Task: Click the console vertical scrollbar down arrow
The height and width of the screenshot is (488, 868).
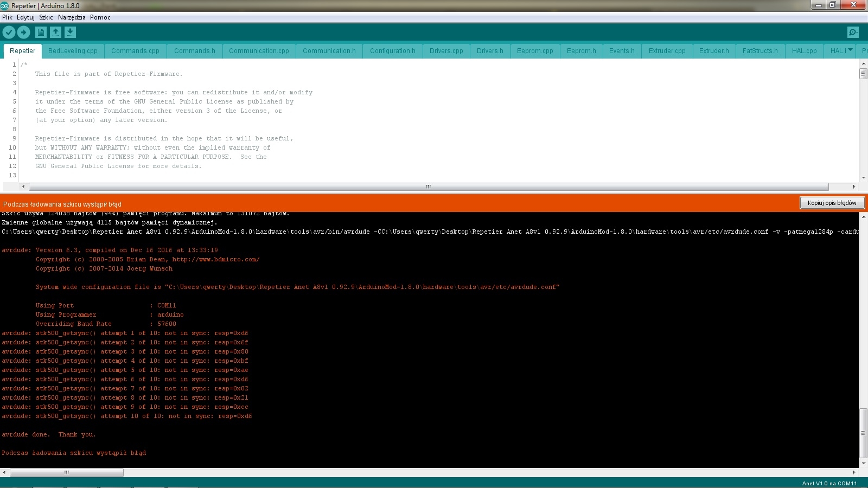Action: (x=863, y=464)
